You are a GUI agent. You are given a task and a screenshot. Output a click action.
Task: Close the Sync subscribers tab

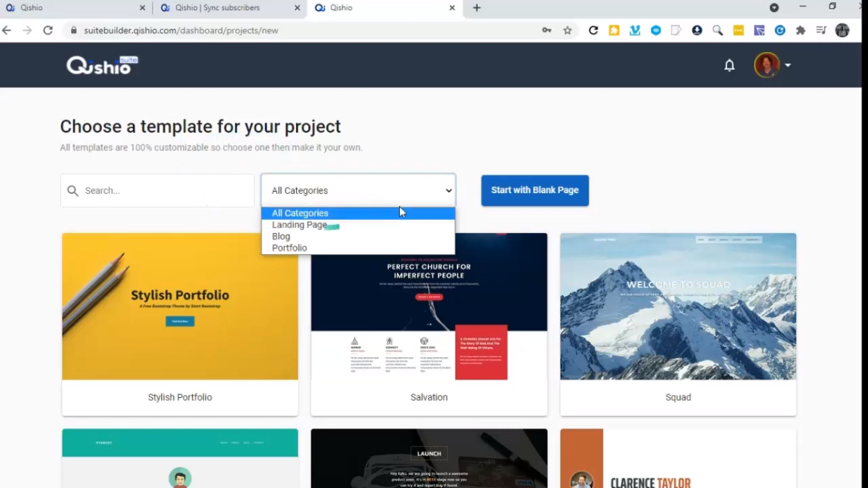pyautogui.click(x=297, y=8)
